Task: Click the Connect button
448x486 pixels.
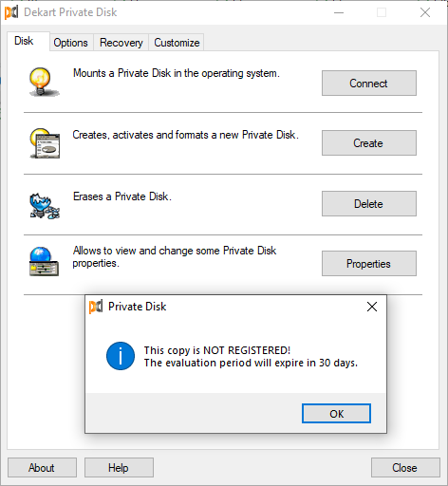Action: [369, 84]
